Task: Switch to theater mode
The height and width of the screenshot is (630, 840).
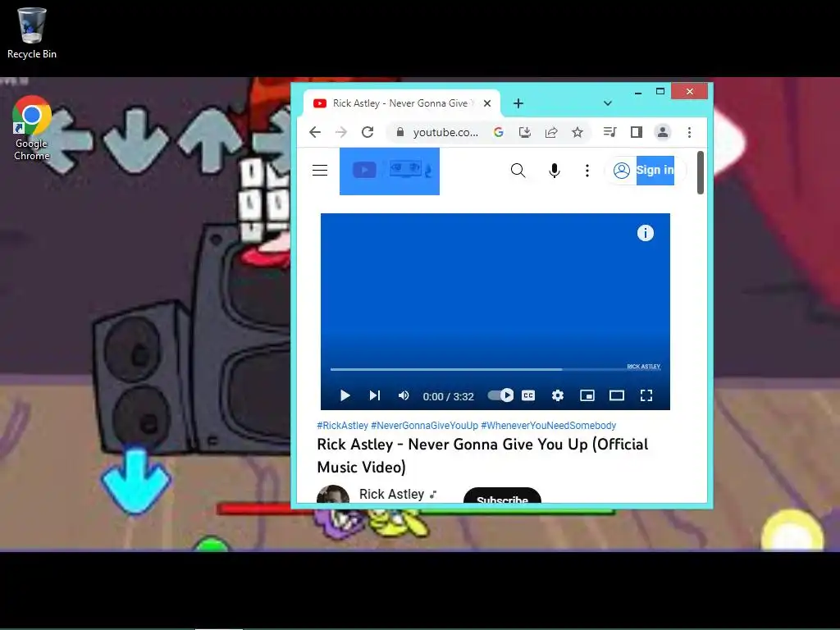Action: (x=617, y=395)
